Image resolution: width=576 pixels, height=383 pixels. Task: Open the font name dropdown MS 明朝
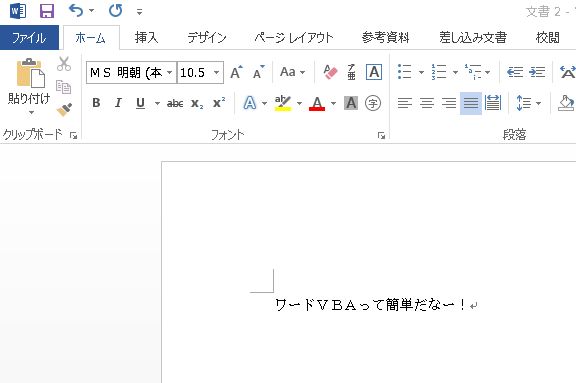coord(169,72)
